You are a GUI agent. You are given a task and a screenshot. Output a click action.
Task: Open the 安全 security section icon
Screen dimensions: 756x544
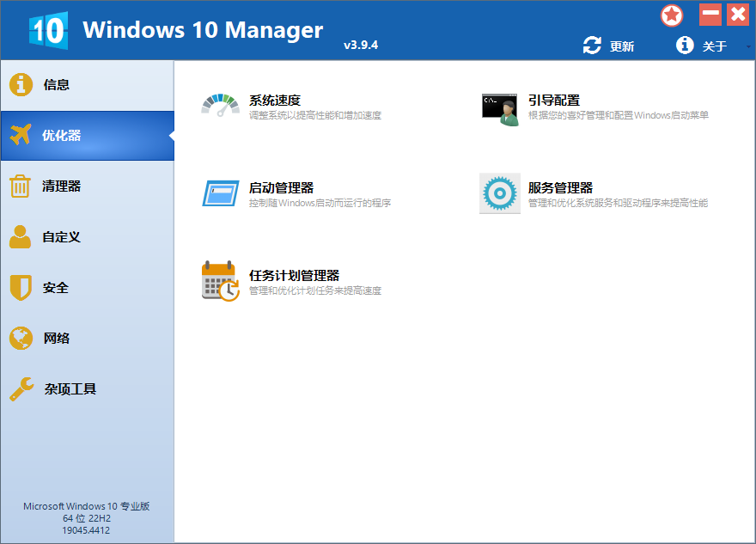coord(21,287)
